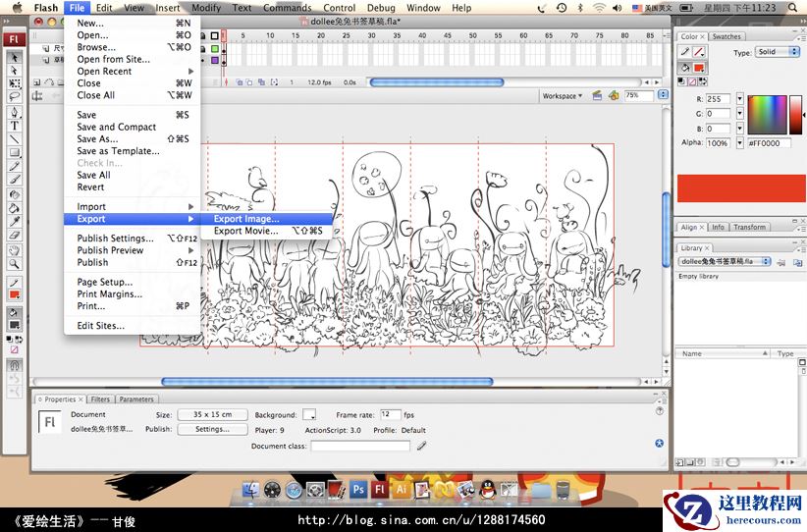Viewport: 807px width, 532px height.
Task: Click Save As in the File menu
Action: click(x=97, y=139)
